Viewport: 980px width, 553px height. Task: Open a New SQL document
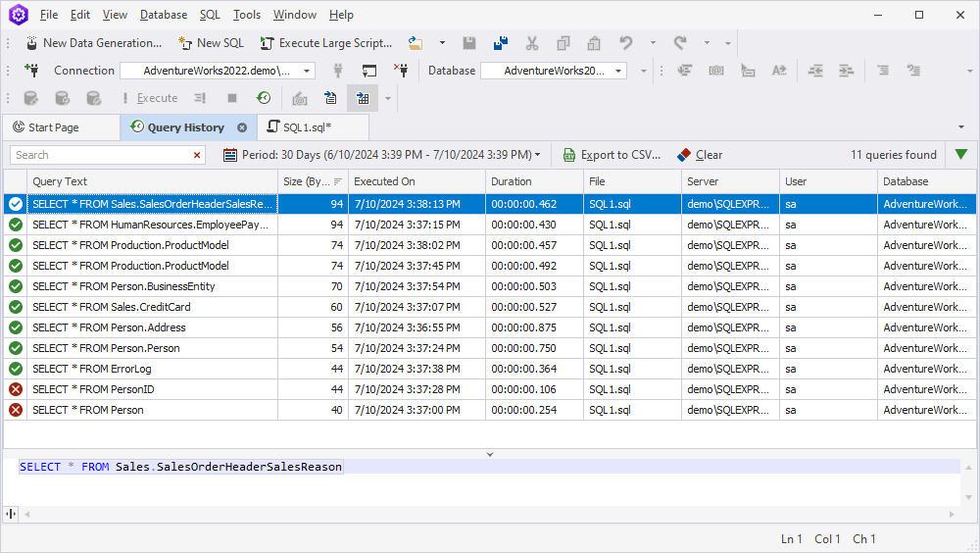click(x=211, y=43)
